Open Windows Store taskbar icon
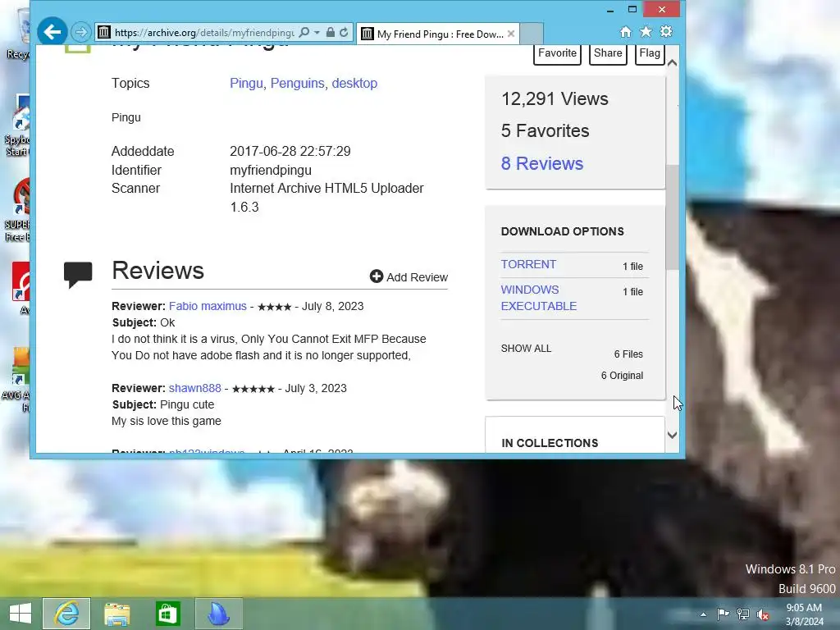 [x=167, y=614]
